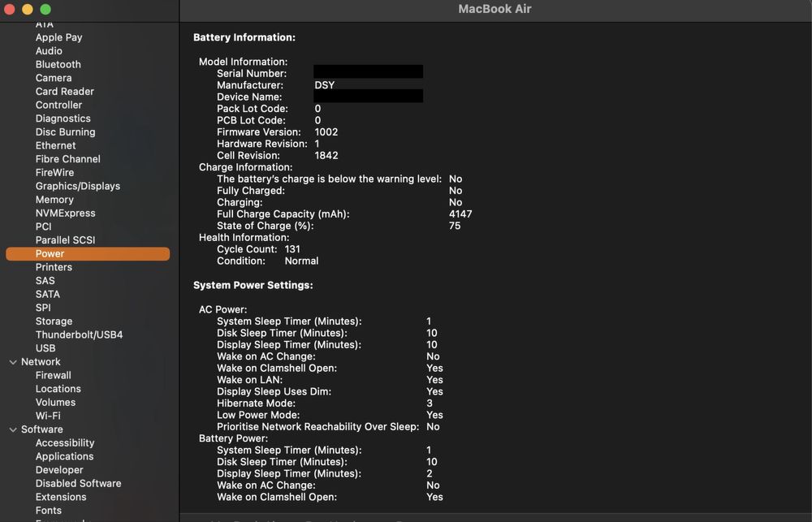Image resolution: width=812 pixels, height=522 pixels.
Task: Open Parallel SCSI entry
Action: pyautogui.click(x=65, y=239)
